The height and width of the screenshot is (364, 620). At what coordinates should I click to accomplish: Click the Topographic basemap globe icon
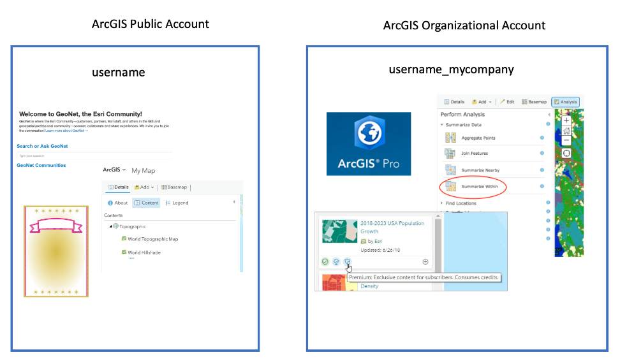[116, 226]
